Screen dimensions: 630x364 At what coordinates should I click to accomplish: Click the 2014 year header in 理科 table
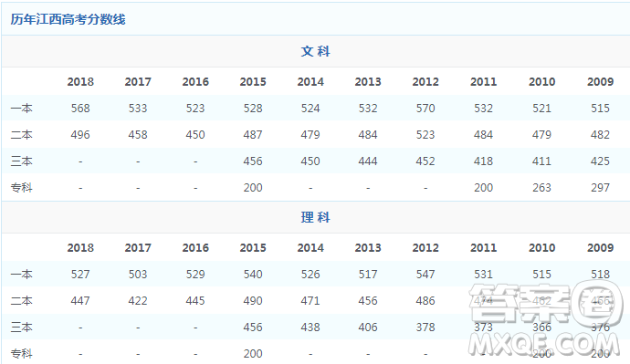click(x=310, y=247)
